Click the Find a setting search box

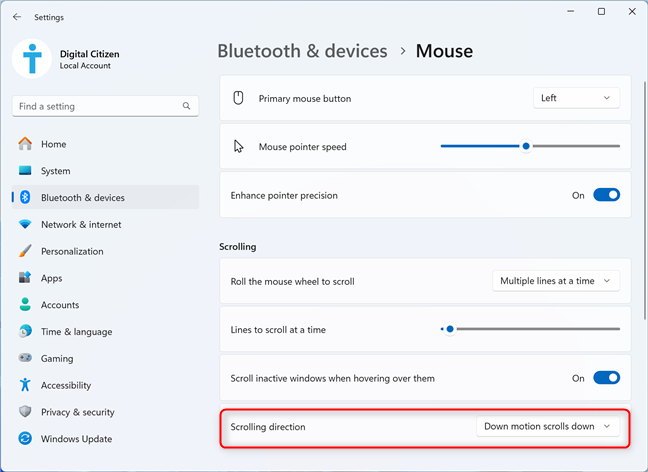click(105, 106)
